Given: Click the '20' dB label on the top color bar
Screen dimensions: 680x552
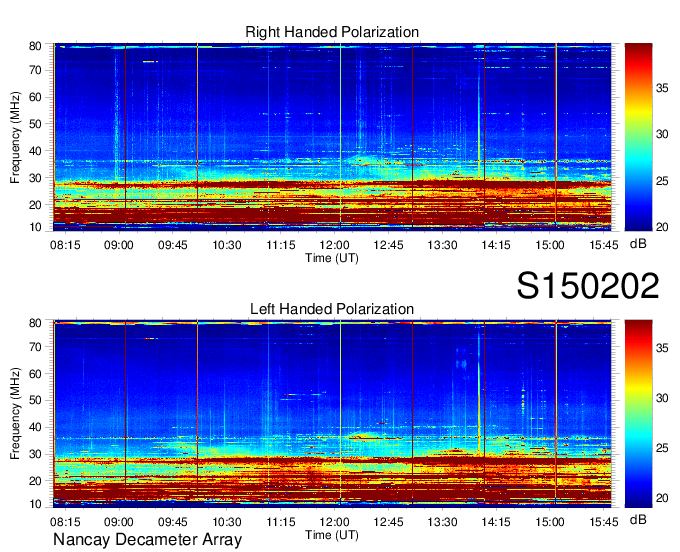Looking at the screenshot, I should [x=662, y=227].
